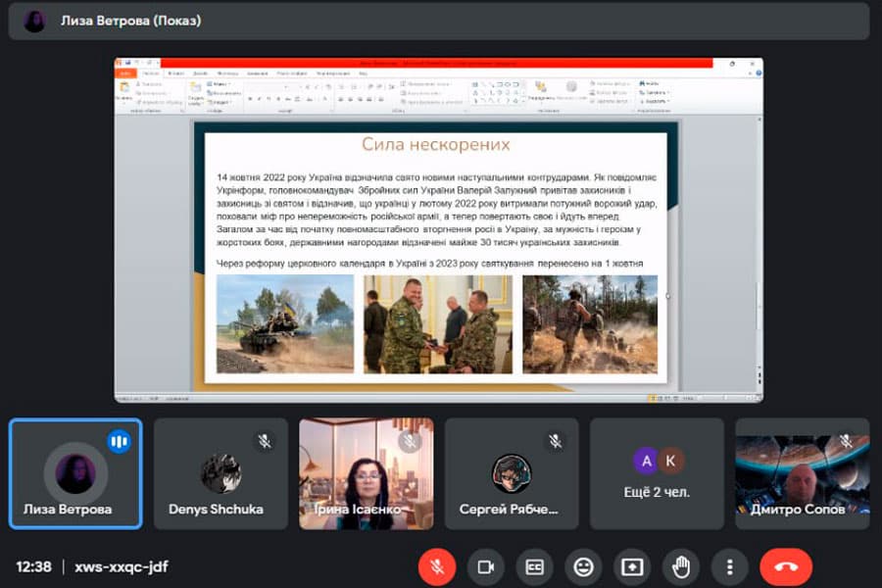Click the present screen icon
This screenshot has width=882, height=588.
coord(632,566)
